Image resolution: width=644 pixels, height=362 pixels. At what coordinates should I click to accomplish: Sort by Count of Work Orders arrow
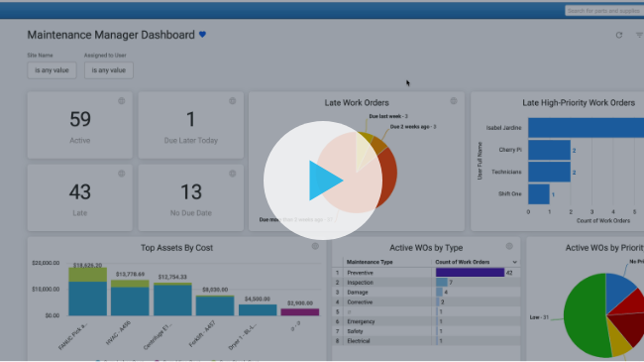tap(514, 262)
